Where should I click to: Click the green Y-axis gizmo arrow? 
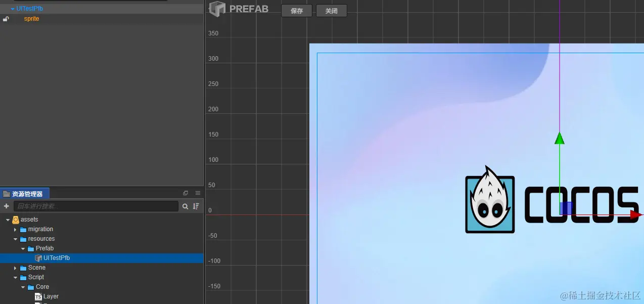(559, 138)
